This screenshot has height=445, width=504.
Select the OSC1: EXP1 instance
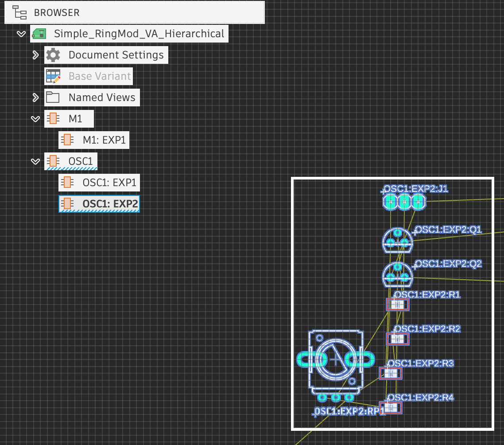tap(109, 183)
